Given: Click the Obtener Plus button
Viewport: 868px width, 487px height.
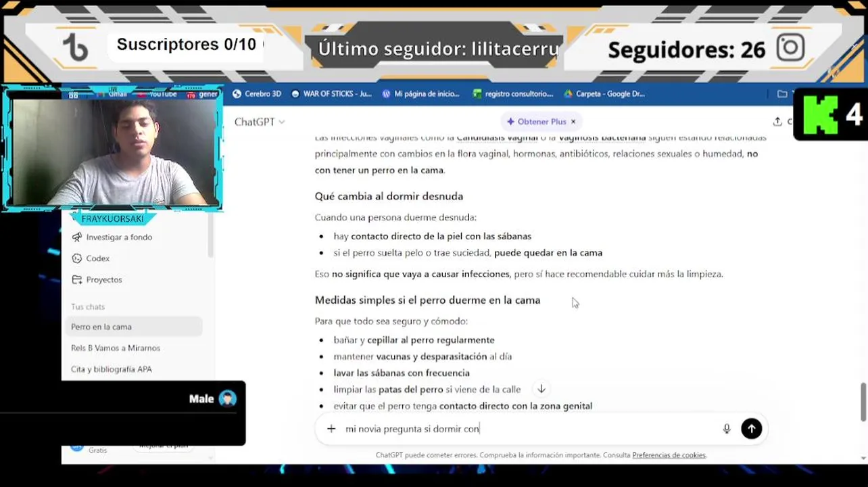Looking at the screenshot, I should 537,122.
